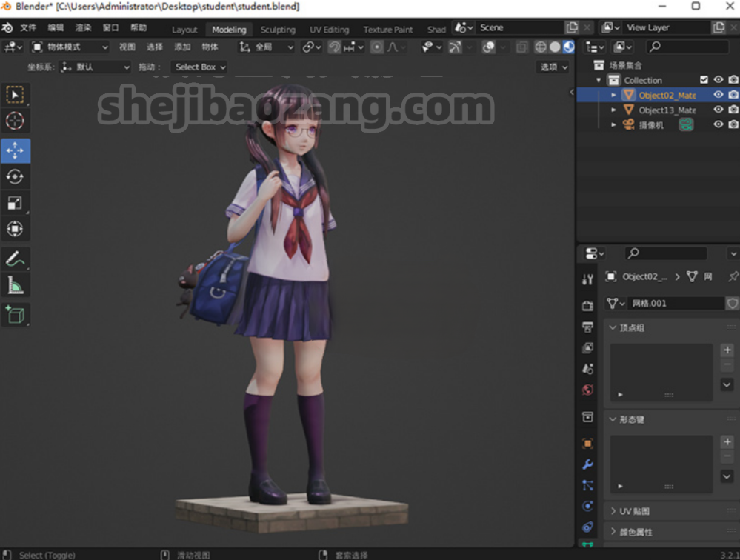Switch to solid viewport shading
The width and height of the screenshot is (740, 560).
555,47
